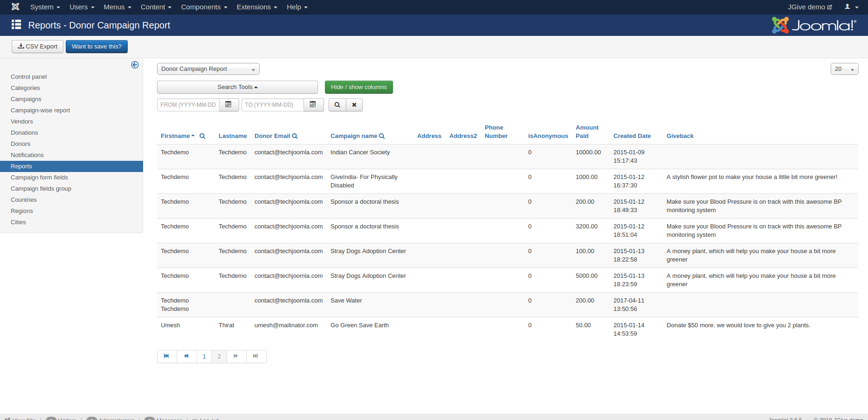Click the magnifier search button
The image size is (868, 420).
(337, 105)
